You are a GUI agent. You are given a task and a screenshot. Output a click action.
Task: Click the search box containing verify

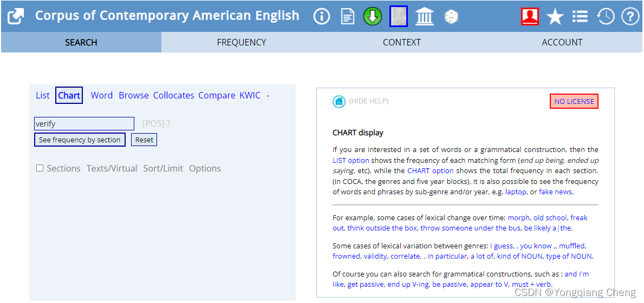tap(84, 123)
